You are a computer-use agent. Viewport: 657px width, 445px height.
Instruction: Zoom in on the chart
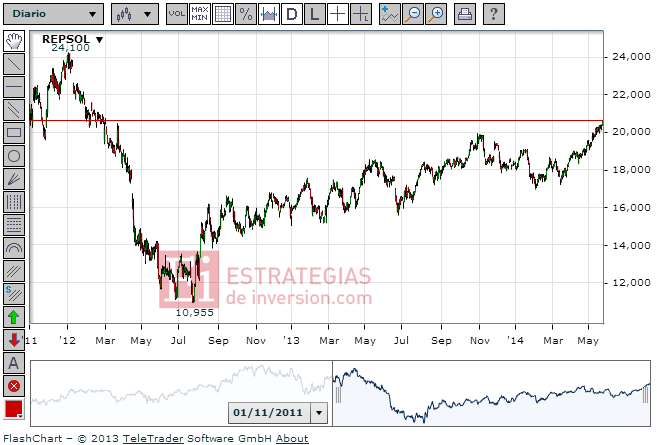[x=436, y=14]
